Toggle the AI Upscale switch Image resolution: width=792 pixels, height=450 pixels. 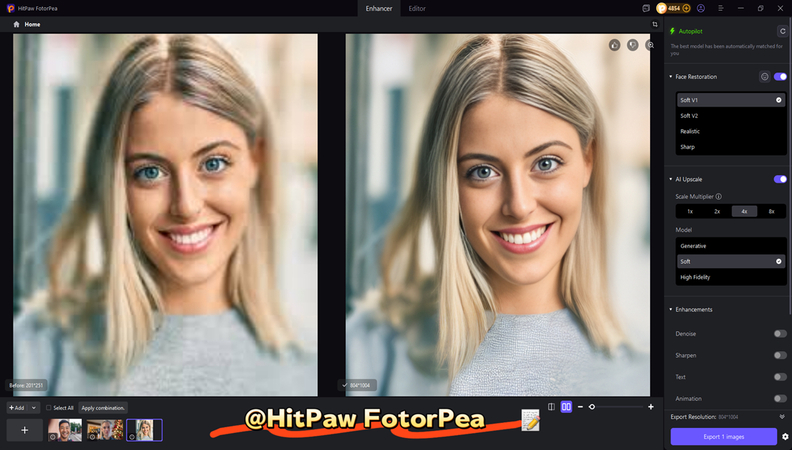pyautogui.click(x=780, y=179)
